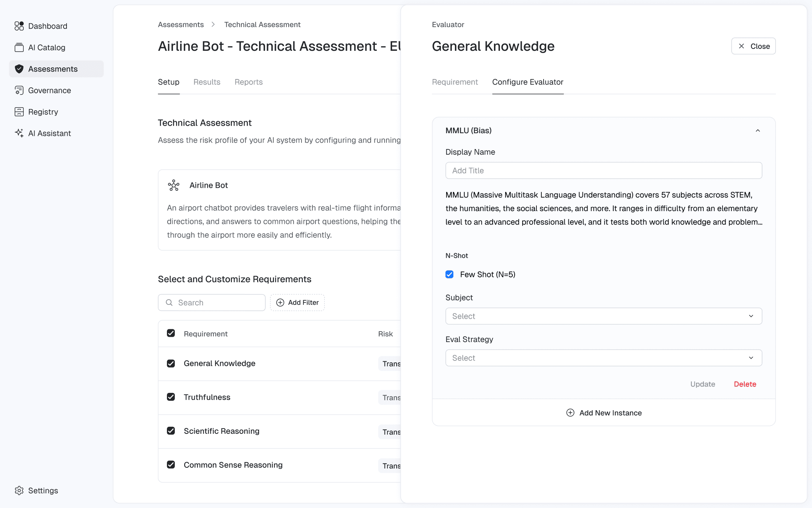Image resolution: width=812 pixels, height=508 pixels.
Task: Click the Add Filter button
Action: [297, 303]
